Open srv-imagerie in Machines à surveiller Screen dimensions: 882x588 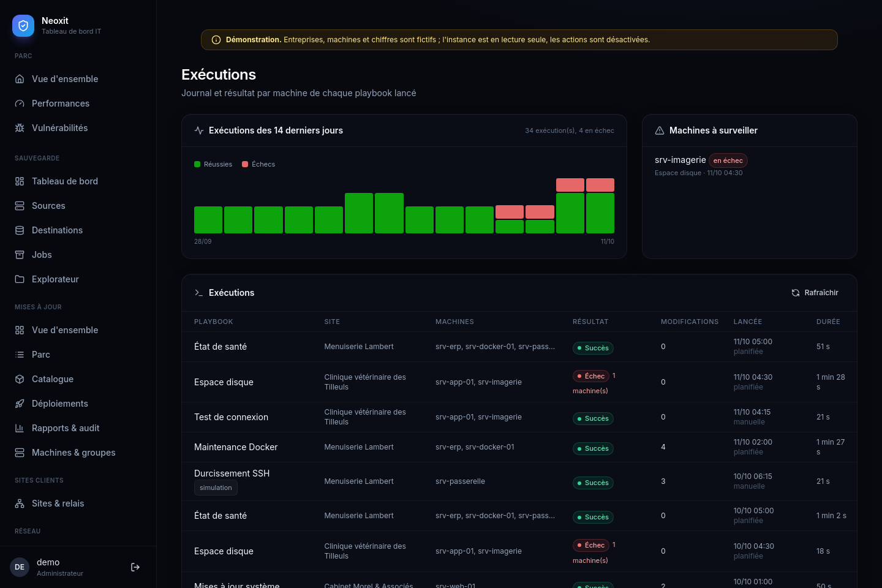[x=680, y=160]
